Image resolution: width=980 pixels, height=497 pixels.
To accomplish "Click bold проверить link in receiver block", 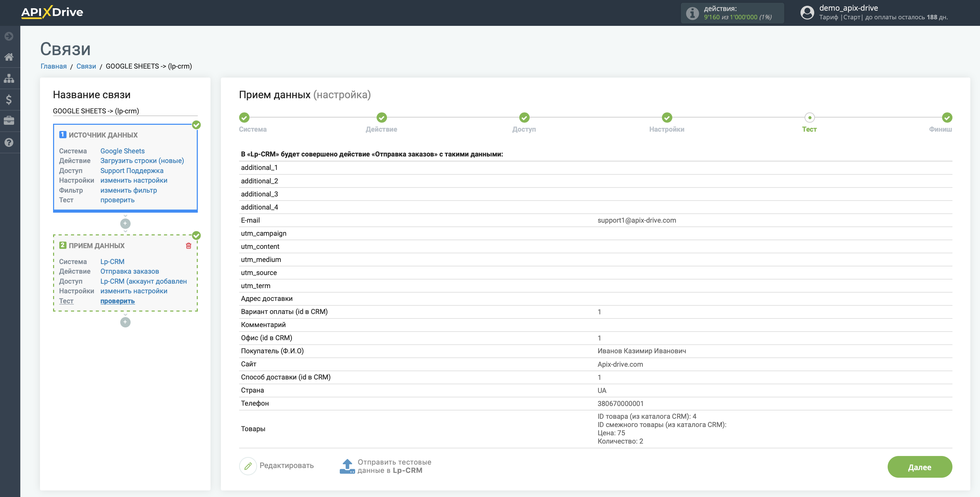I will pos(117,301).
